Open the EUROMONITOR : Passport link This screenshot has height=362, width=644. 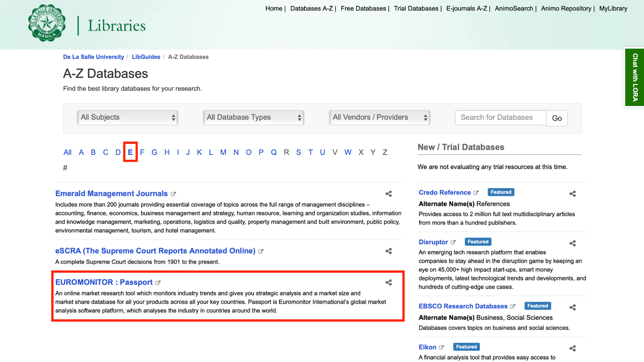tap(104, 282)
